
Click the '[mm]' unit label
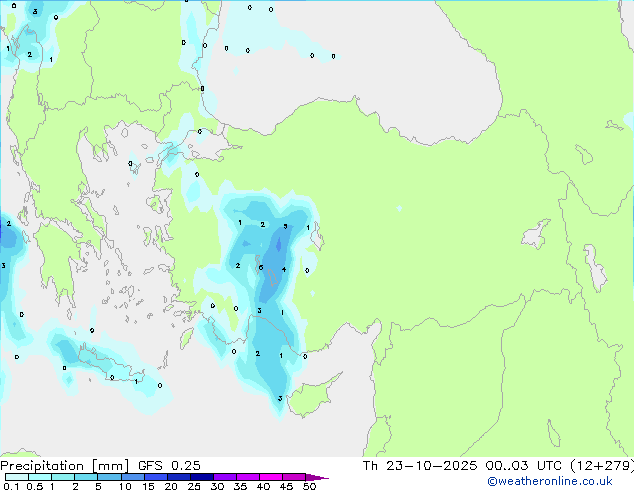point(110,466)
